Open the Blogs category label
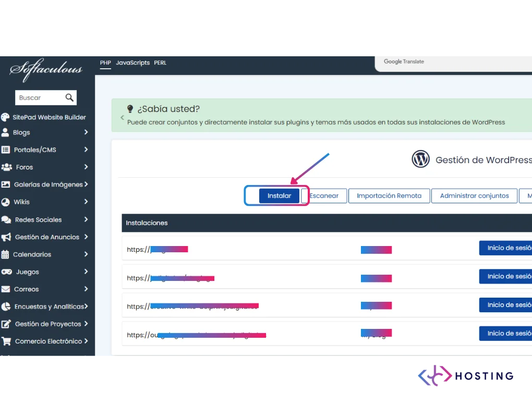This screenshot has height=417, width=532. coord(21,132)
